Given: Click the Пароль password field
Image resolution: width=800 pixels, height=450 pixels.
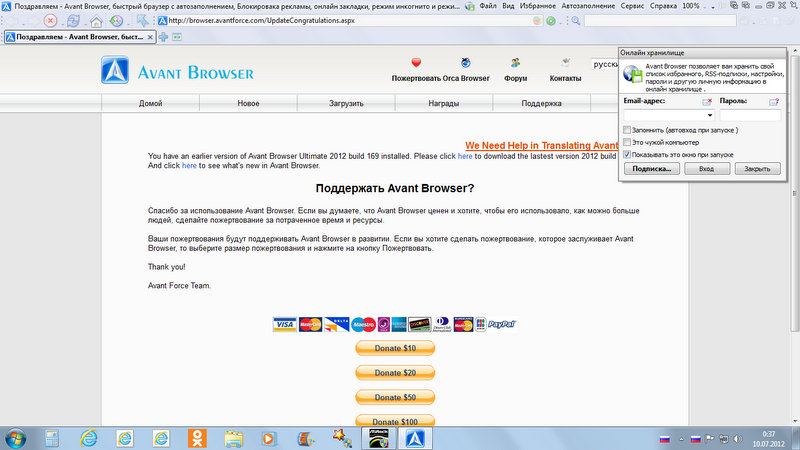Looking at the screenshot, I should tap(750, 115).
